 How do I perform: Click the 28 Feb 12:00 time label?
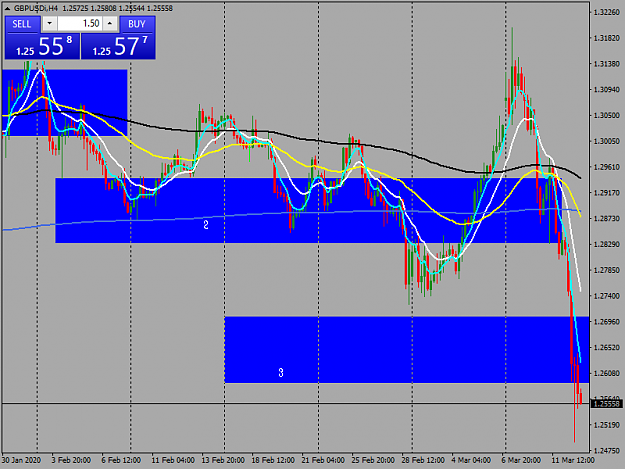coord(423,460)
